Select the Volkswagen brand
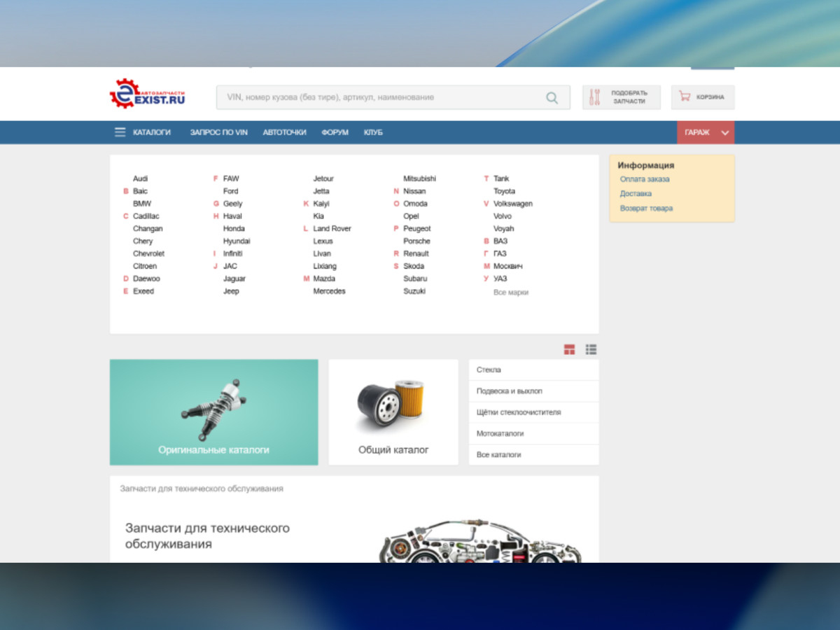 point(513,204)
